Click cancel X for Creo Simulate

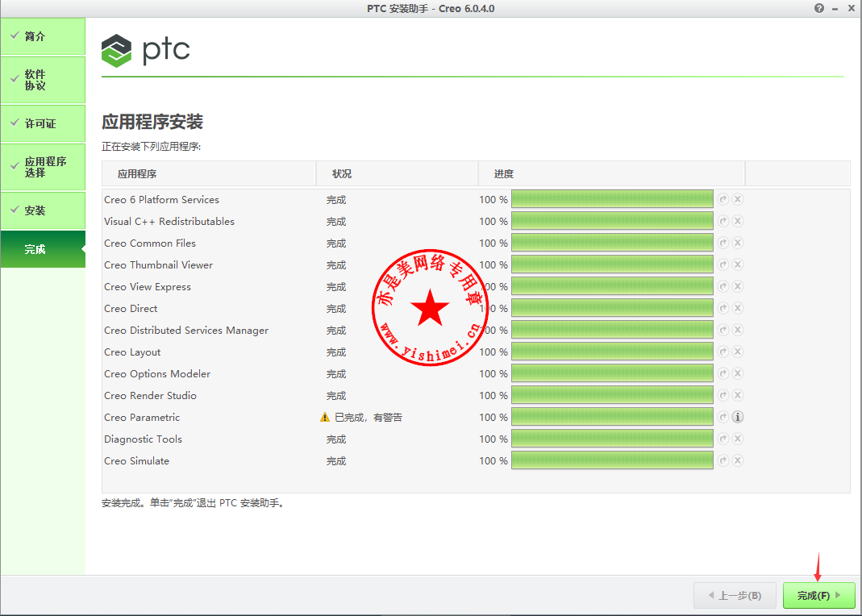point(738,460)
